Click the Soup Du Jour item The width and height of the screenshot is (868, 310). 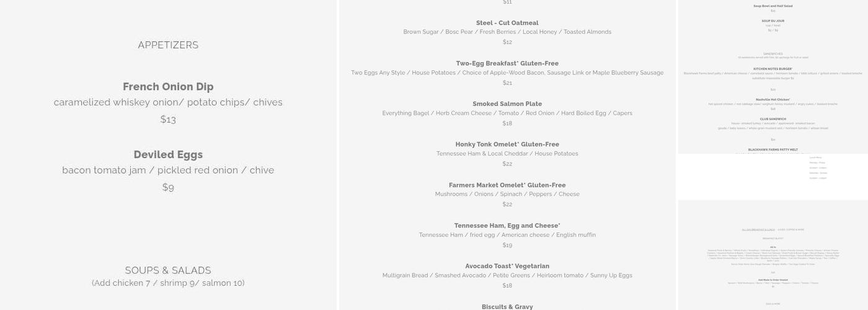coord(773,21)
